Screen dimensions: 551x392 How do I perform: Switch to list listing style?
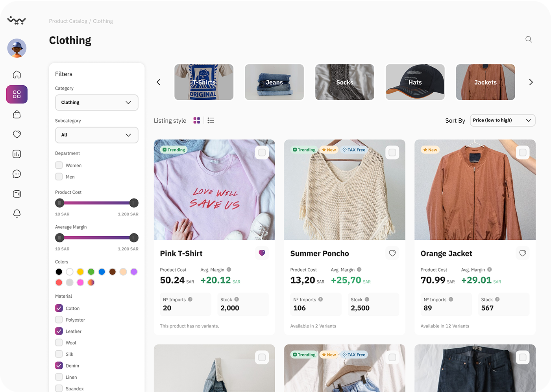pyautogui.click(x=211, y=120)
